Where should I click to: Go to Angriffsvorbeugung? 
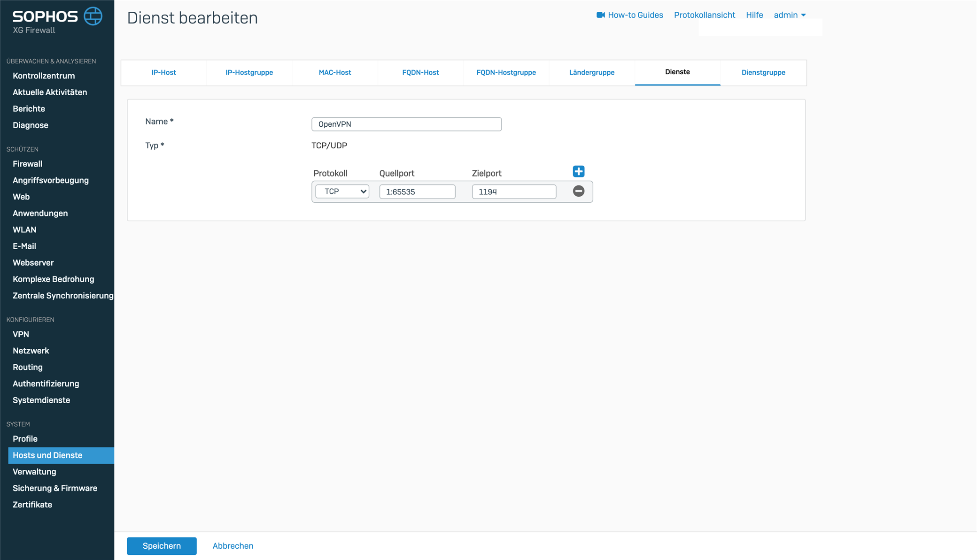51,180
